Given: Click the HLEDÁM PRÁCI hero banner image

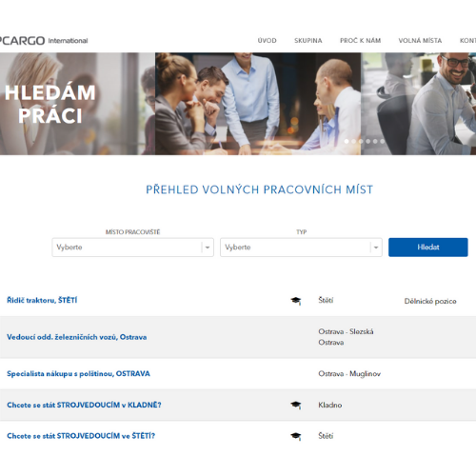Looking at the screenshot, I should click(x=238, y=104).
